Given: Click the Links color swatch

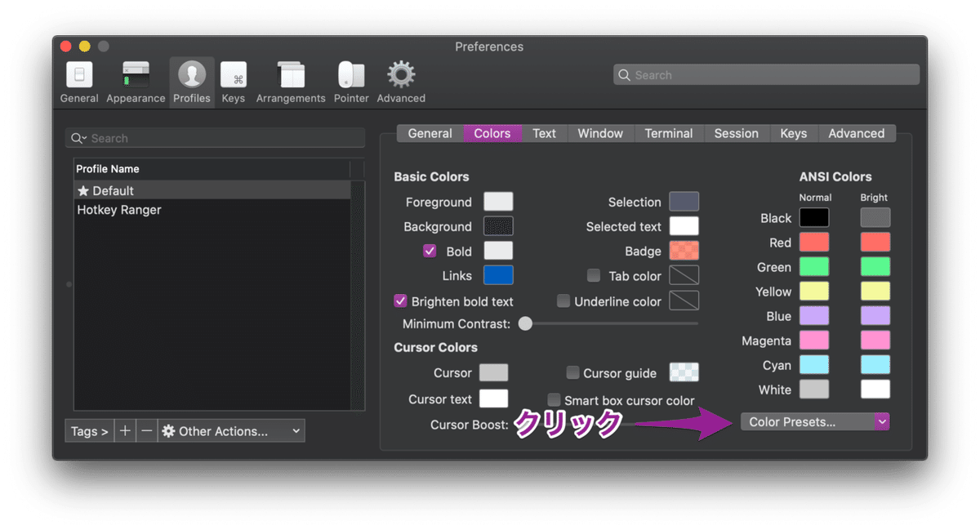Looking at the screenshot, I should (498, 275).
